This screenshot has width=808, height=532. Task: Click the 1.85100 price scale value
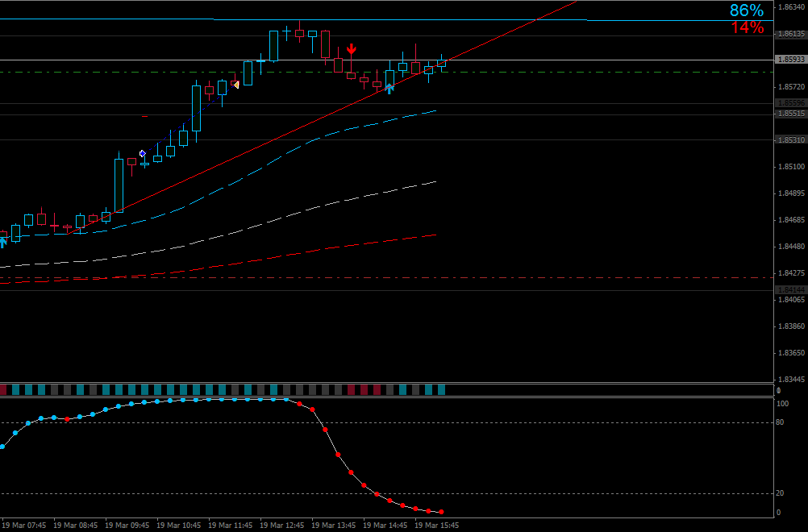[792, 167]
